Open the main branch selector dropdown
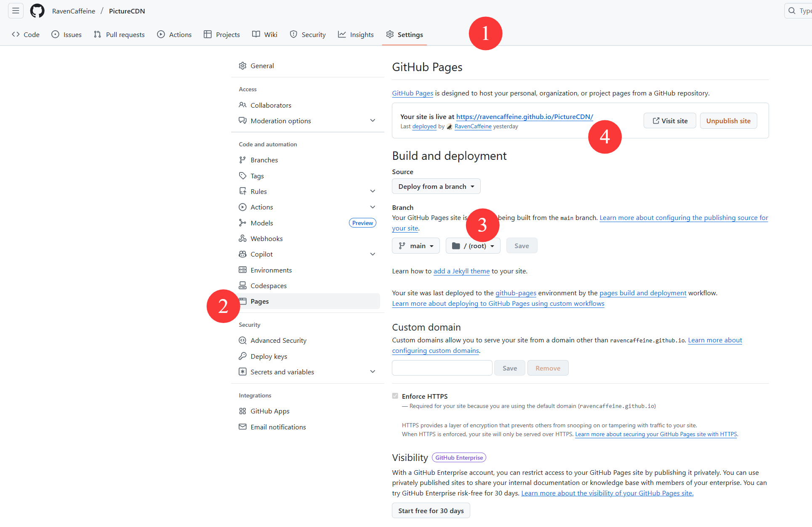812x527 pixels. (416, 246)
